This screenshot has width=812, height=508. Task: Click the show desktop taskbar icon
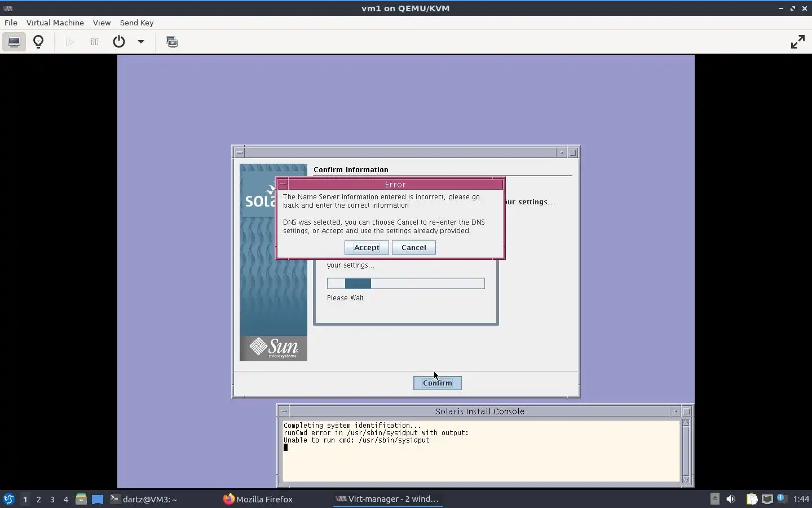tap(98, 499)
